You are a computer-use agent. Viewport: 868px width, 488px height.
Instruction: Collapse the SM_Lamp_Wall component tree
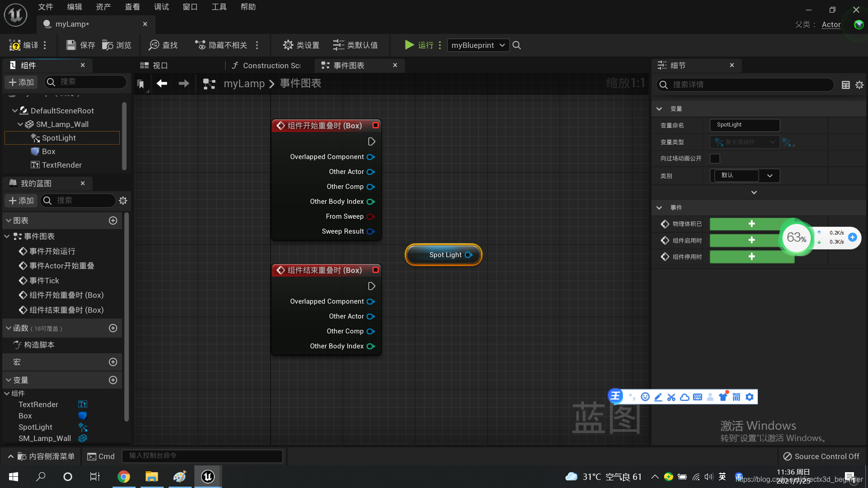(20, 124)
